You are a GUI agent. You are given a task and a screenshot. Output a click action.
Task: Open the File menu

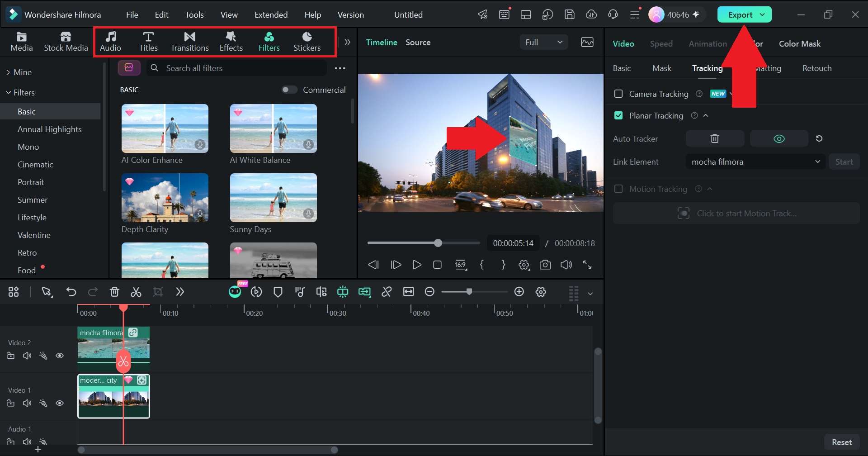point(132,15)
